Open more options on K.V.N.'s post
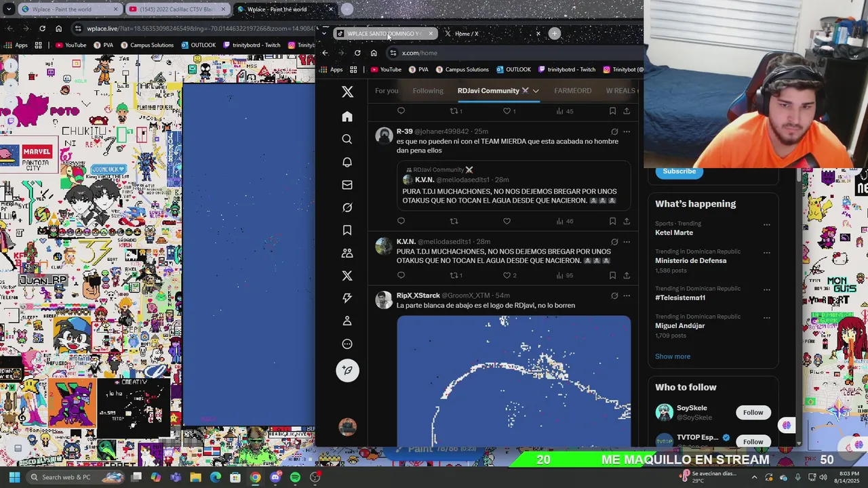This screenshot has width=868, height=488. point(627,242)
